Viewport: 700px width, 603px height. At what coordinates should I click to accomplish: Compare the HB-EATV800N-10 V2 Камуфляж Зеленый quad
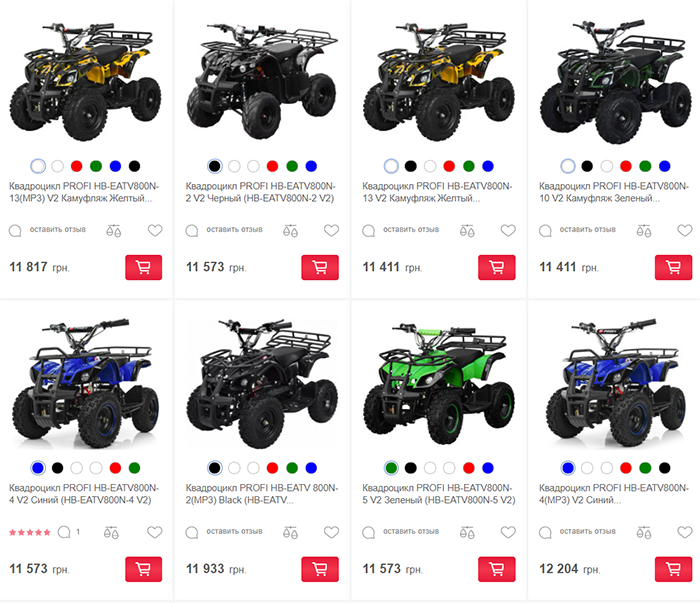(x=644, y=230)
